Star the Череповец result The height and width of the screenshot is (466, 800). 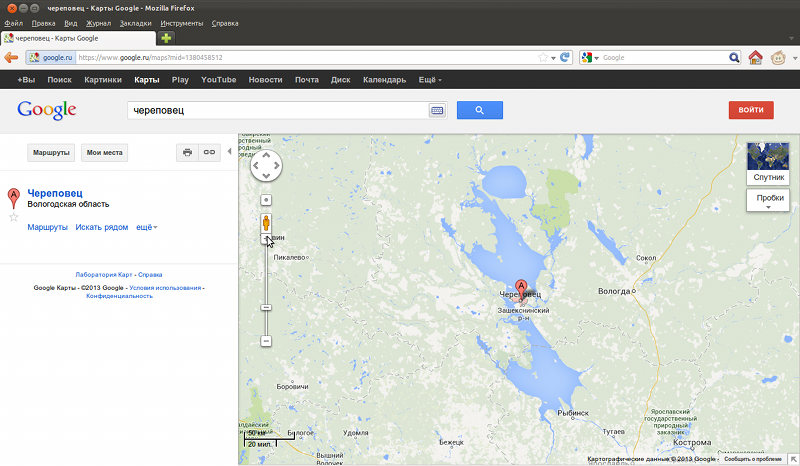14,217
